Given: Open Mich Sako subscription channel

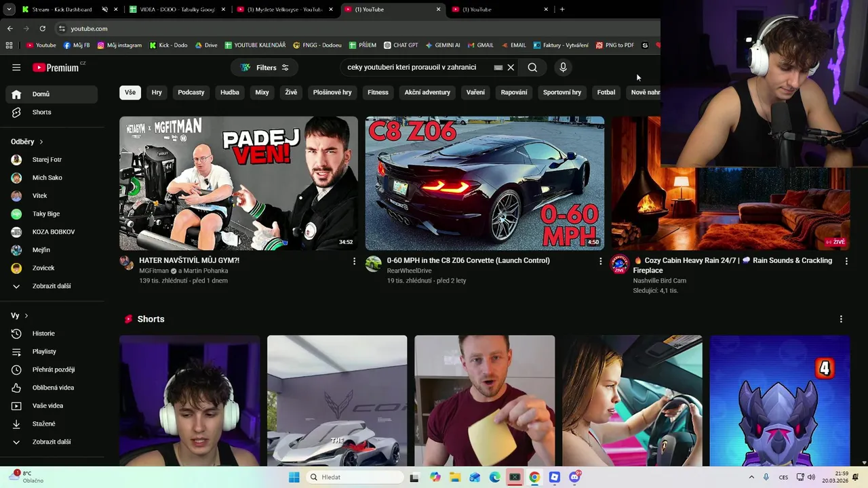Looking at the screenshot, I should (x=52, y=178).
